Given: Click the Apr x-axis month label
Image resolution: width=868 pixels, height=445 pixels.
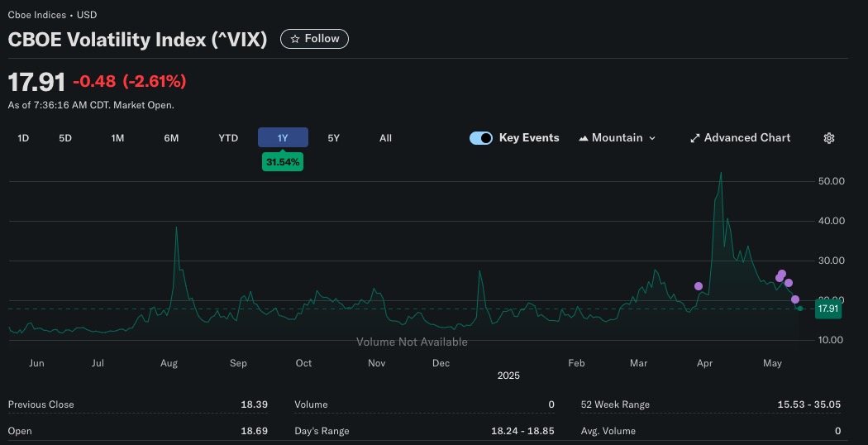Looking at the screenshot, I should pos(704,364).
